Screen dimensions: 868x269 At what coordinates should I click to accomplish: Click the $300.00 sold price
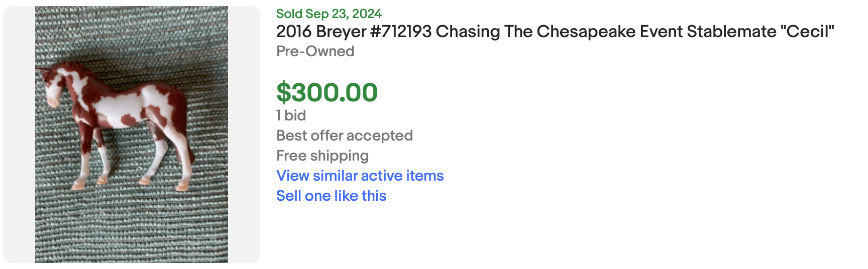point(327,92)
